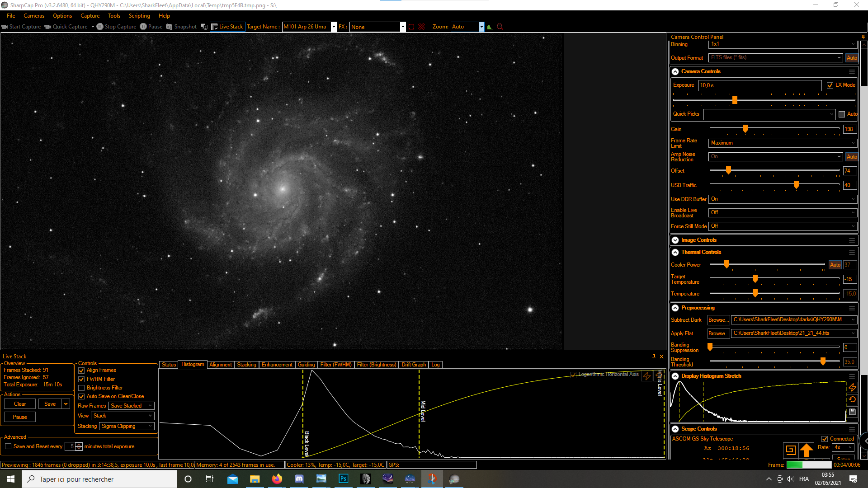Click the Snapshot camera icon
This screenshot has height=488, width=868.
170,27
